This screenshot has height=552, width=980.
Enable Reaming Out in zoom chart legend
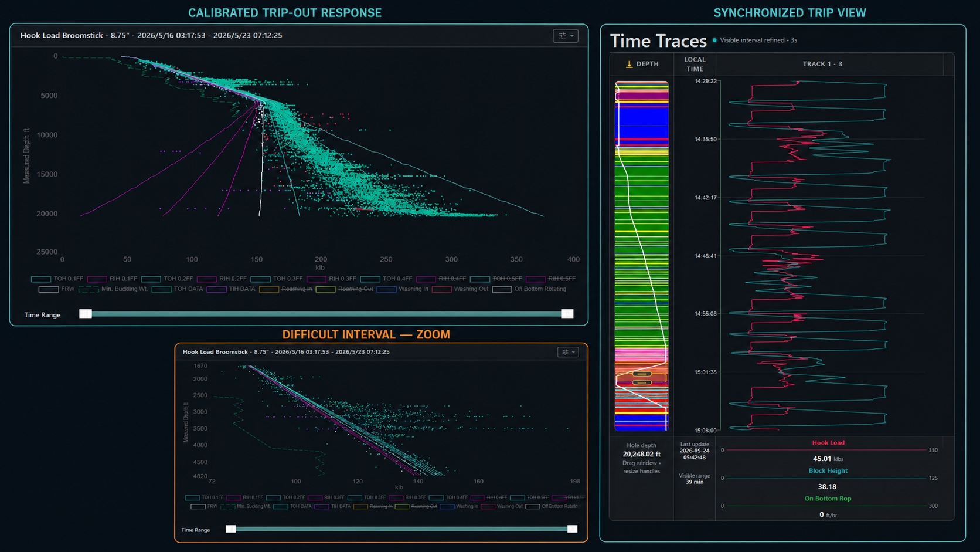[x=416, y=507]
